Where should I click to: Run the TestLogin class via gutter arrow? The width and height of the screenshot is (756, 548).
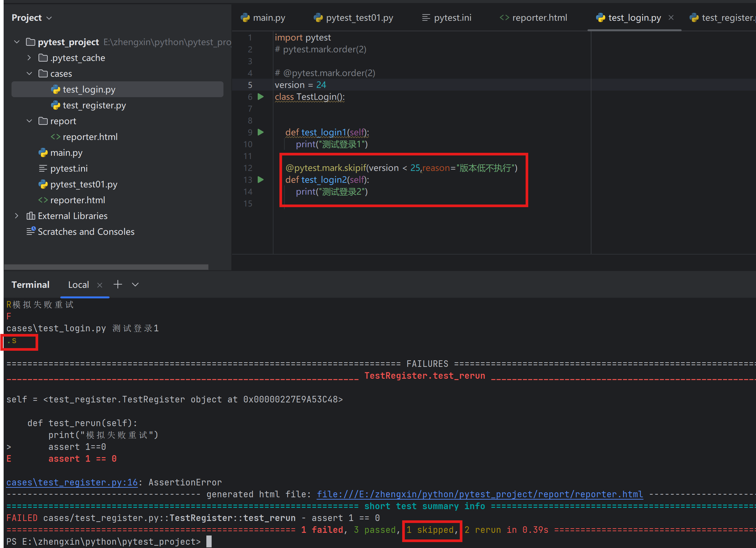point(261,97)
